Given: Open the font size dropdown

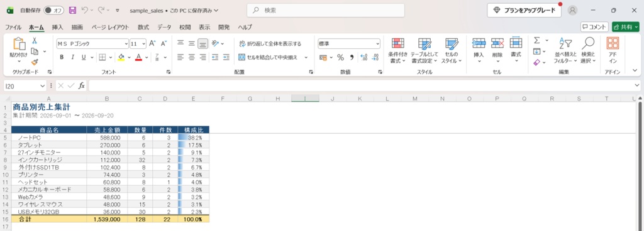Looking at the screenshot, I should click(143, 43).
